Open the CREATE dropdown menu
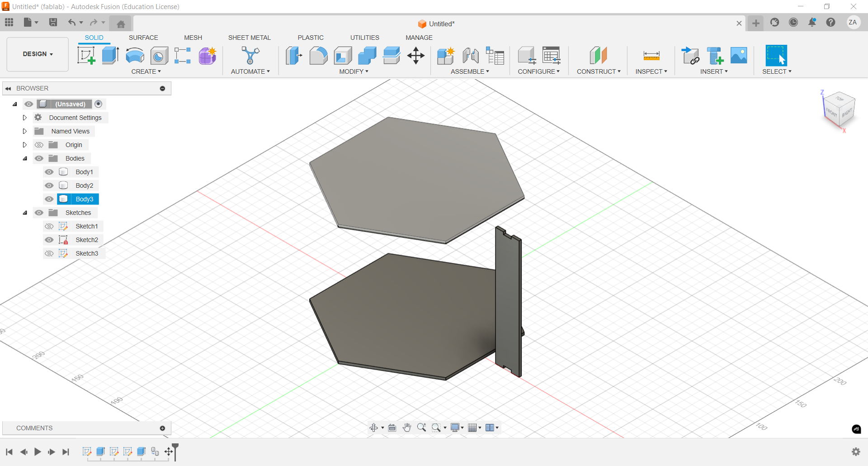Image resolution: width=868 pixels, height=466 pixels. coord(146,71)
